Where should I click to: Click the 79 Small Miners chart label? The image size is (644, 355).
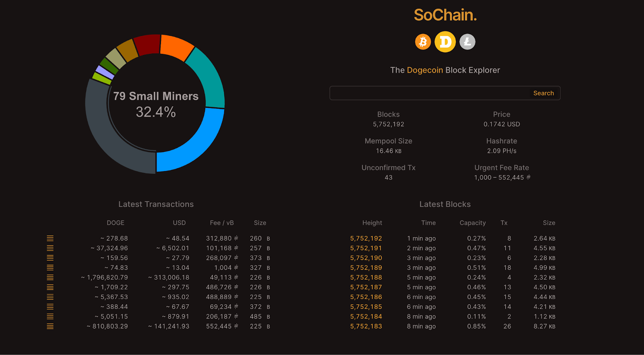[x=156, y=96]
